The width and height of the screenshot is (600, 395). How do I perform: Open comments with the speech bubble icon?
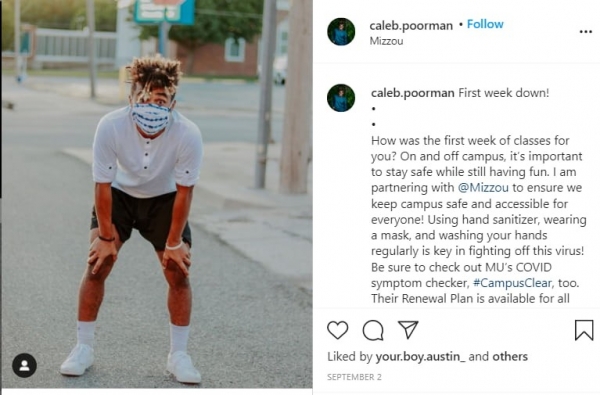click(x=373, y=330)
